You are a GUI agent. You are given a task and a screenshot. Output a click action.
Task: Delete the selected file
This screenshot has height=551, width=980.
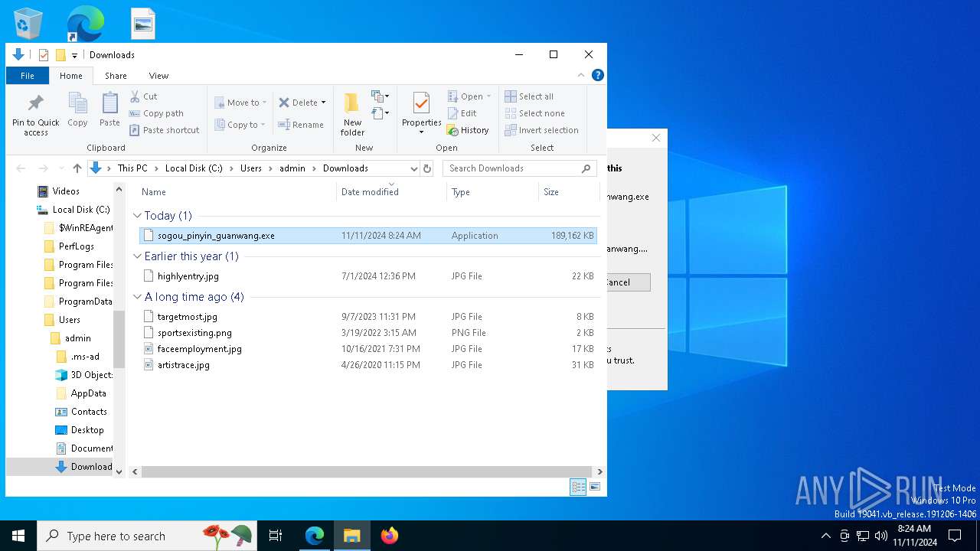tap(298, 103)
